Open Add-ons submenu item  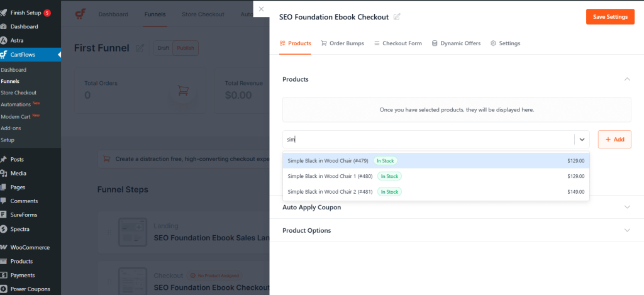(11, 128)
